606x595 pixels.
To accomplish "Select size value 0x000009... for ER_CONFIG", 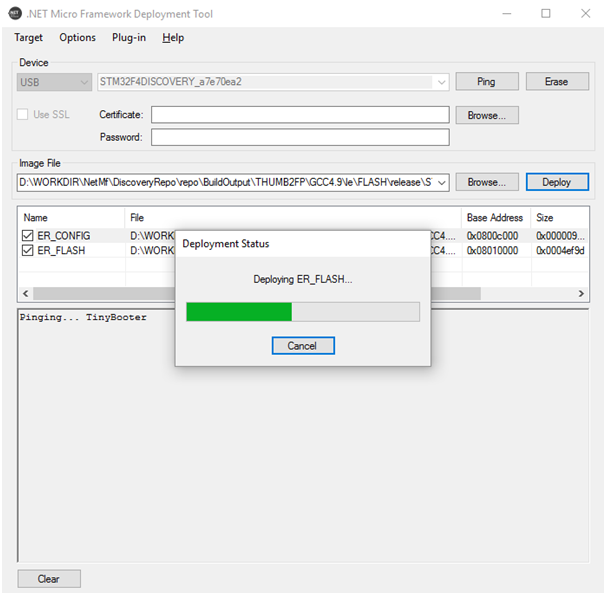I will [560, 236].
